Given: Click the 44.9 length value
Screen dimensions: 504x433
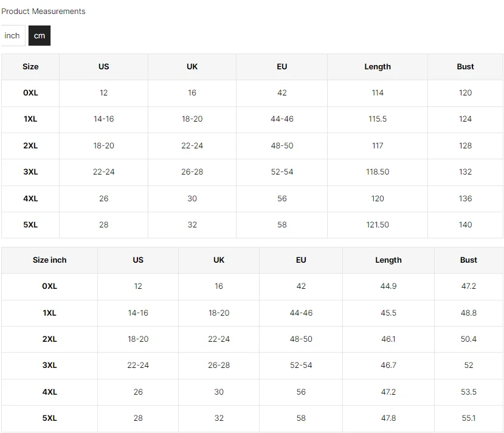Looking at the screenshot, I should click(x=388, y=286).
